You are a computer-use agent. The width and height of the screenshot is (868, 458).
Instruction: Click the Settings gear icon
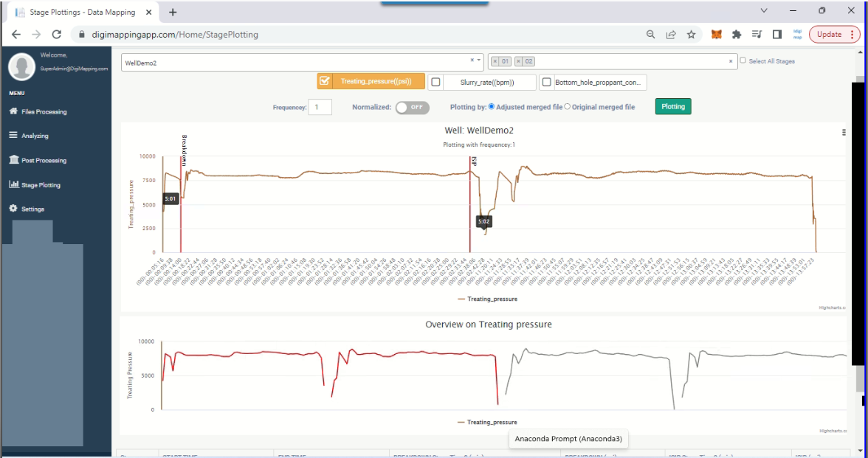[13, 209]
